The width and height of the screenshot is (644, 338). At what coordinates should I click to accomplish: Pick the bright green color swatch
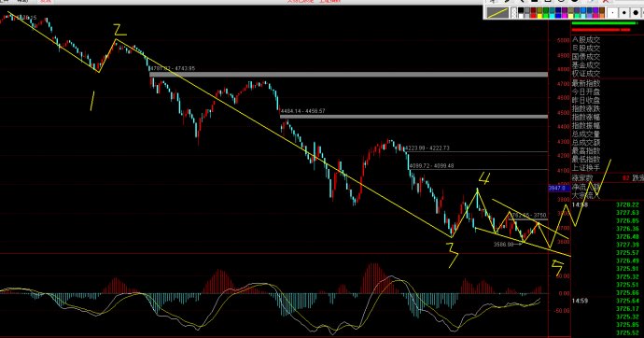[x=546, y=16]
